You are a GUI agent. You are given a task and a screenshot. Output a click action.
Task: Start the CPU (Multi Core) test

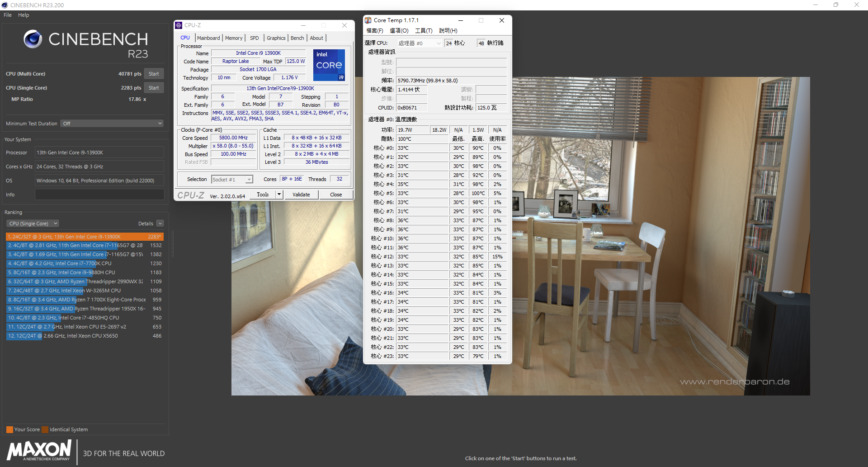click(x=154, y=74)
